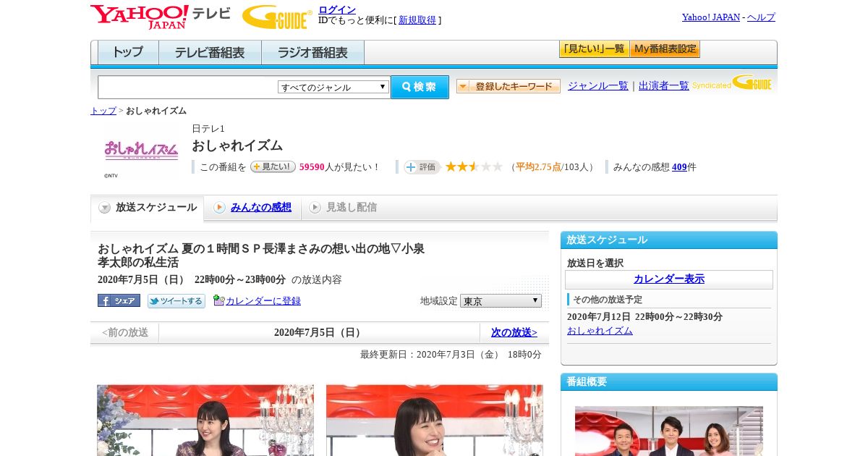The width and height of the screenshot is (868, 456).
Task: Open the 地域設定 東京 region dropdown
Action: (x=501, y=300)
